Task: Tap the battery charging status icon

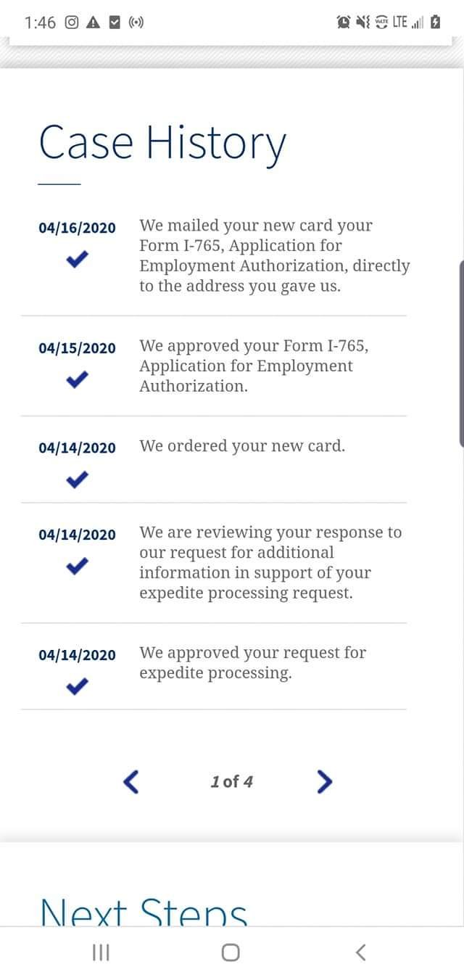Action: [435, 22]
